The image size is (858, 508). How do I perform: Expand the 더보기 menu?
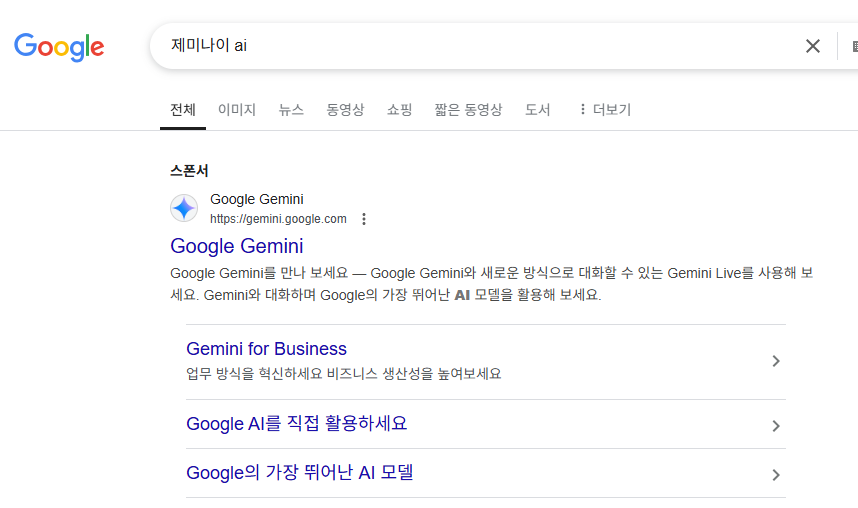605,109
